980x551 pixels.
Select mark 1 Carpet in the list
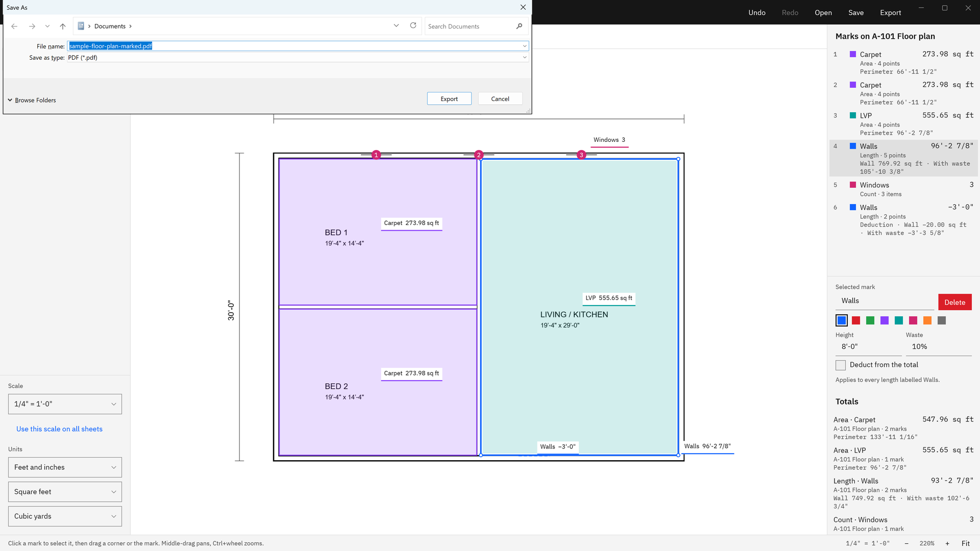click(x=903, y=63)
